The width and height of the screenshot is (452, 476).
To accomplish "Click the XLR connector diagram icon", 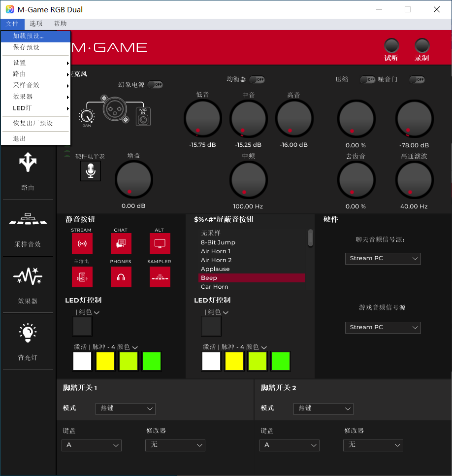I will [x=115, y=109].
